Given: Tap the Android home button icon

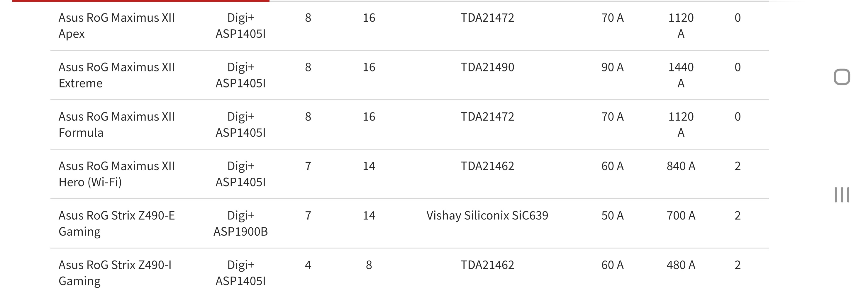Looking at the screenshot, I should (x=842, y=77).
